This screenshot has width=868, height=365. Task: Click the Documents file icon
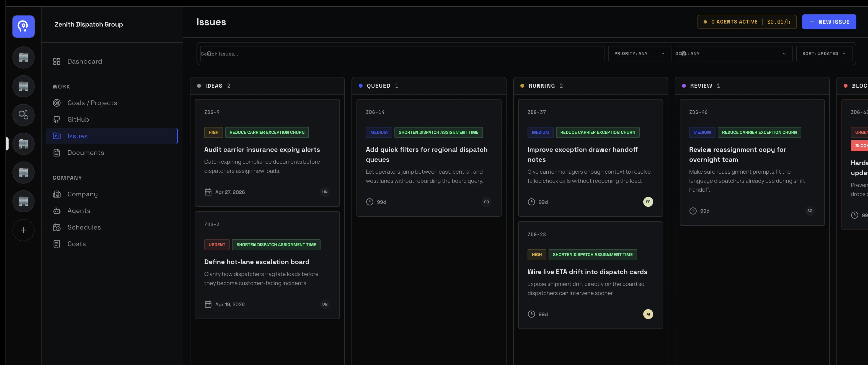[57, 153]
